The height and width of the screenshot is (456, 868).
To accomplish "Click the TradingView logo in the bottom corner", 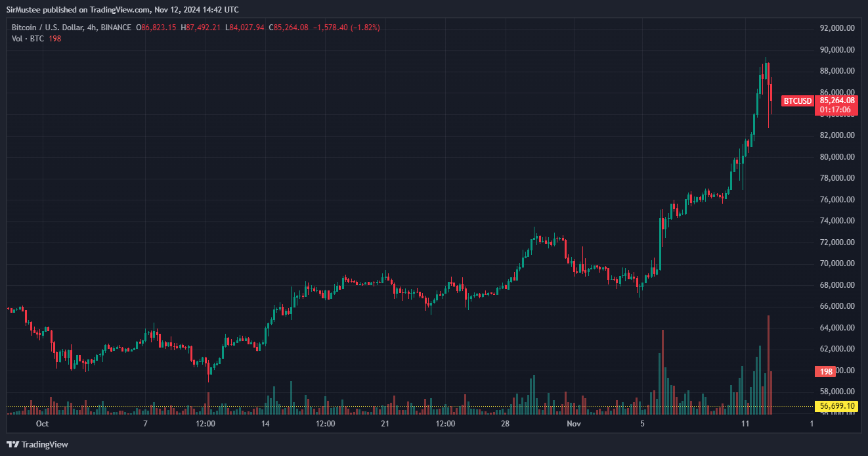I will point(37,444).
